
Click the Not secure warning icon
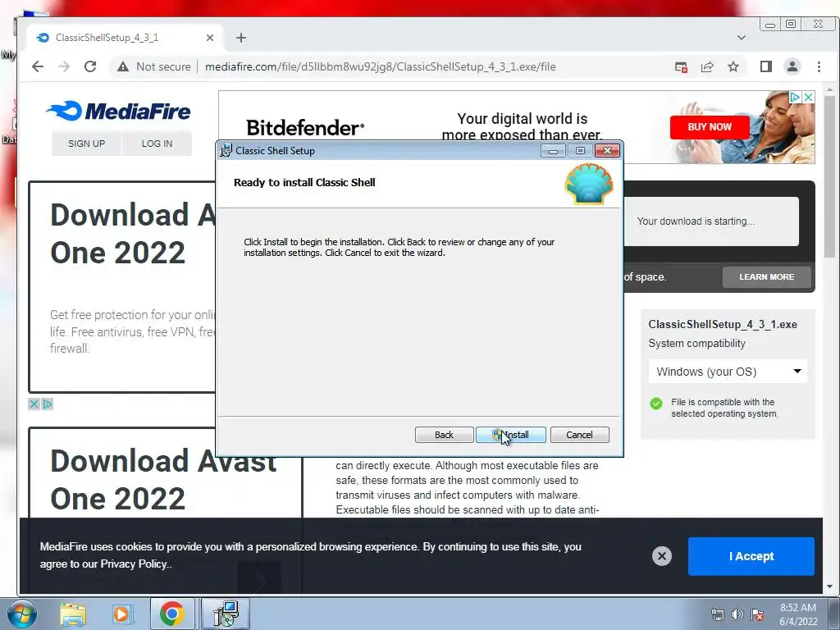123,66
